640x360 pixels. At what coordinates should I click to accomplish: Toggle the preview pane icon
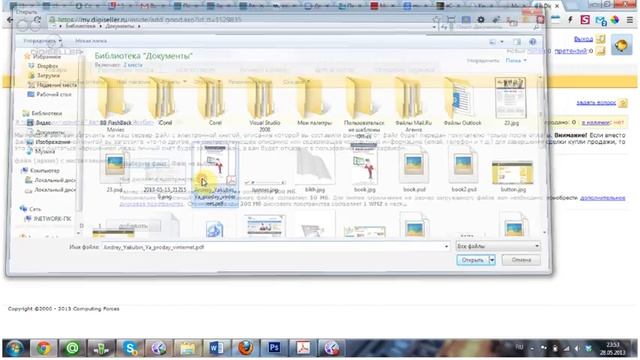(517, 42)
